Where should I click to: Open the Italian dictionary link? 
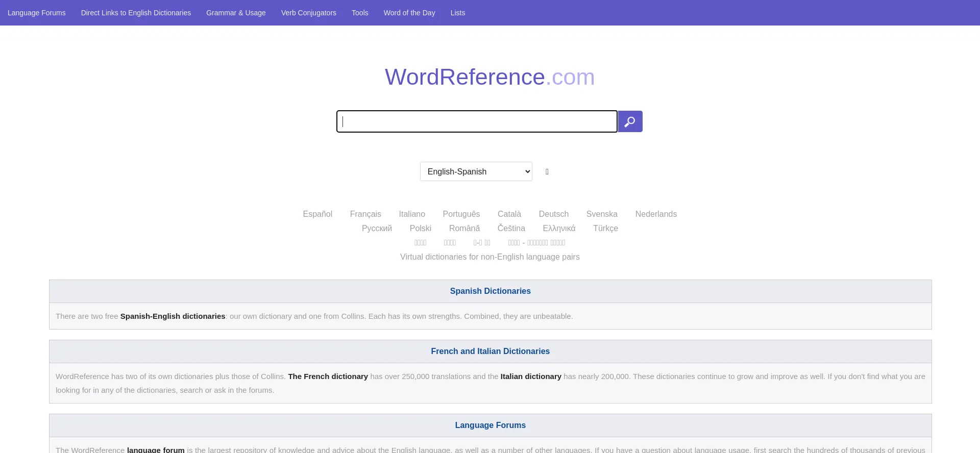point(531,376)
